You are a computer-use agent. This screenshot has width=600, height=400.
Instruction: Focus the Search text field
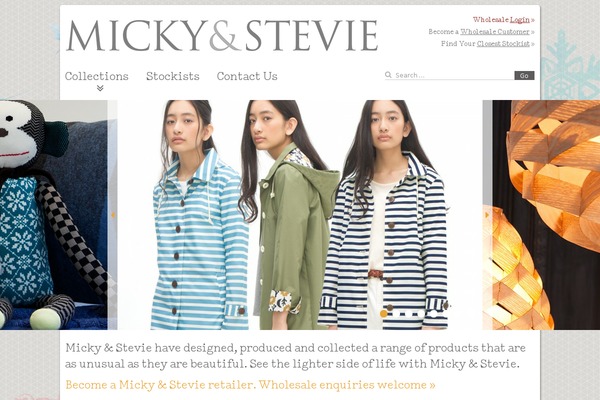(x=454, y=75)
